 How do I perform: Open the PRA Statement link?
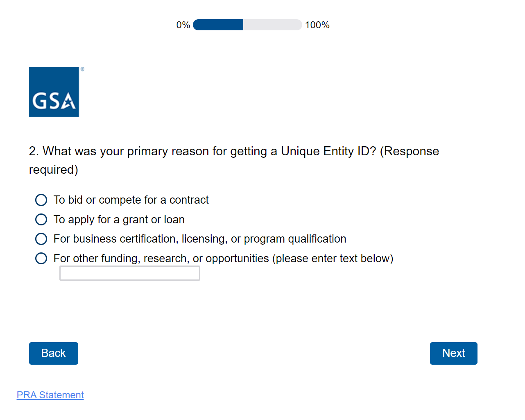[50, 395]
